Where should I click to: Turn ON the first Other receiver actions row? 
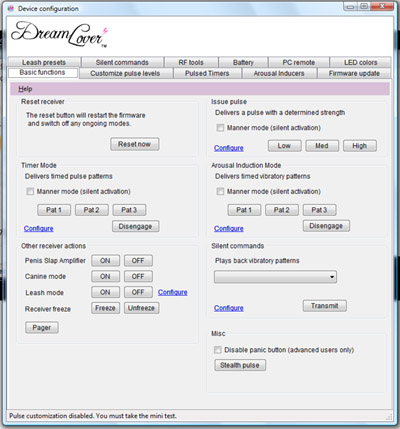(x=105, y=260)
